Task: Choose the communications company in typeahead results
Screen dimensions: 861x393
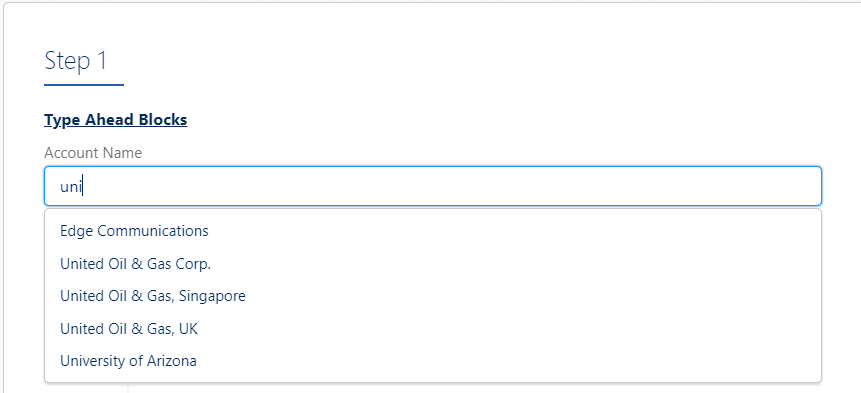Action: point(433,231)
